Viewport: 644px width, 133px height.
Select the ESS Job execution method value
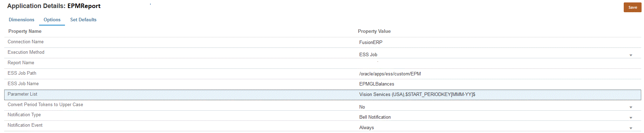368,55
